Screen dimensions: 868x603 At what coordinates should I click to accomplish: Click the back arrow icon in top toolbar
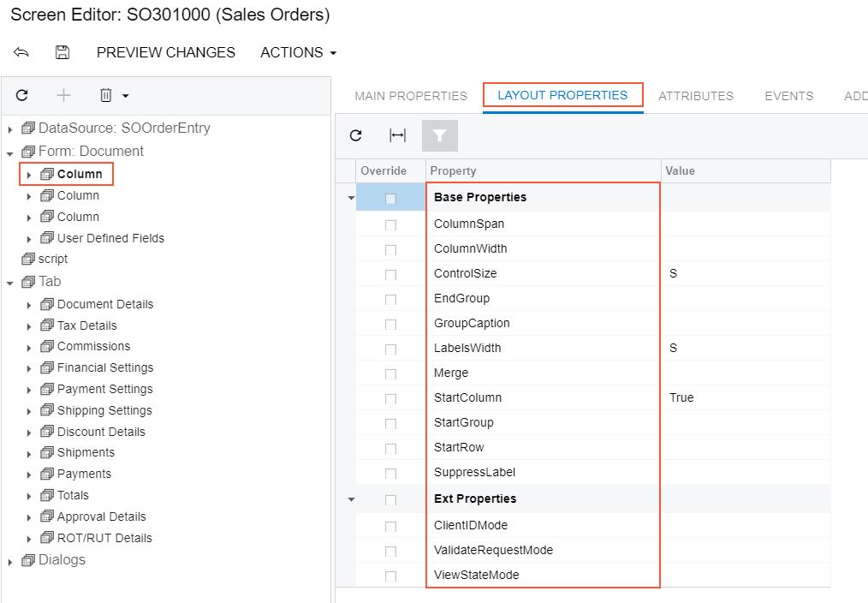pyautogui.click(x=21, y=52)
